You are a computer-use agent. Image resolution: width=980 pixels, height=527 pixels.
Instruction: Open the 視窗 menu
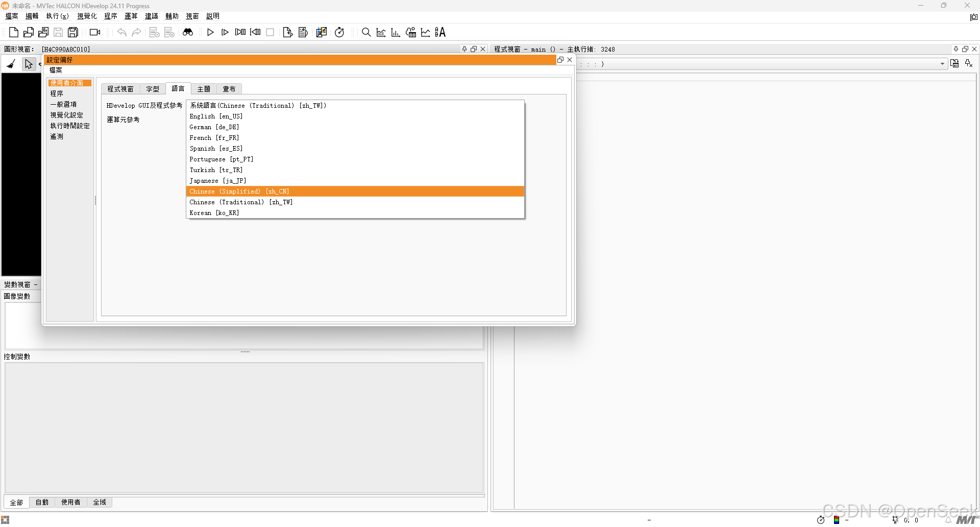pyautogui.click(x=192, y=16)
